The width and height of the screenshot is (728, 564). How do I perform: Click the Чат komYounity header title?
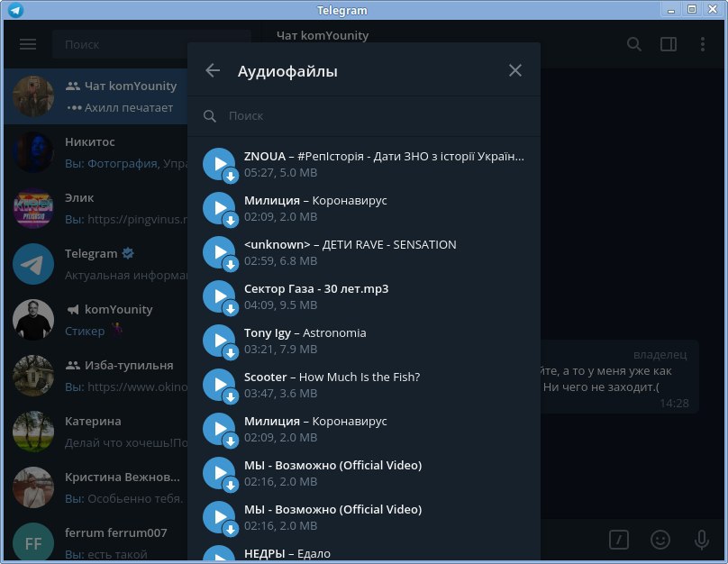[323, 36]
